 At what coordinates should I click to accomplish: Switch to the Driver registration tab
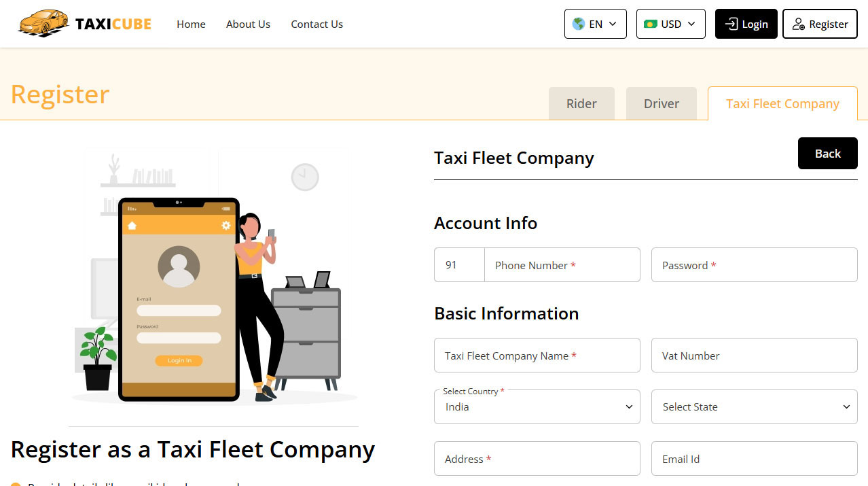coord(661,103)
